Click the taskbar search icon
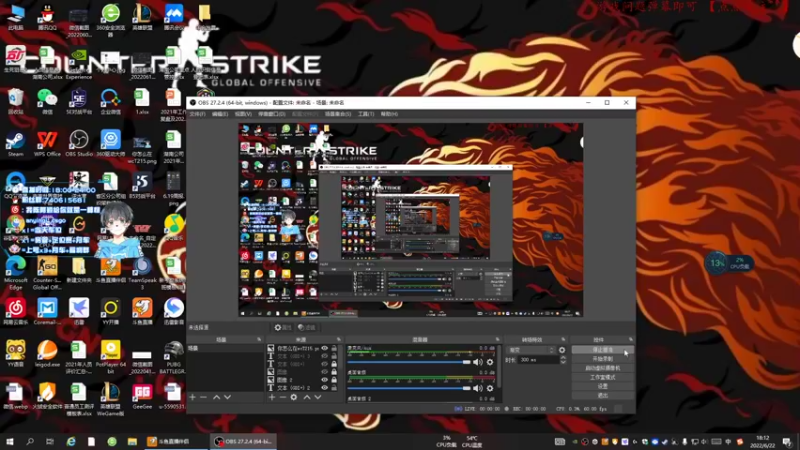The image size is (800, 450). pos(30,442)
